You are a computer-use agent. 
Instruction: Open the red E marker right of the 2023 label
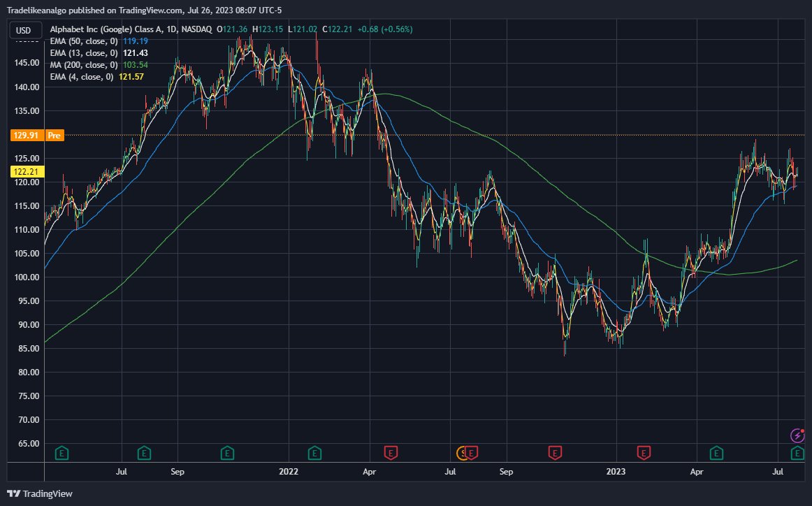(x=643, y=453)
